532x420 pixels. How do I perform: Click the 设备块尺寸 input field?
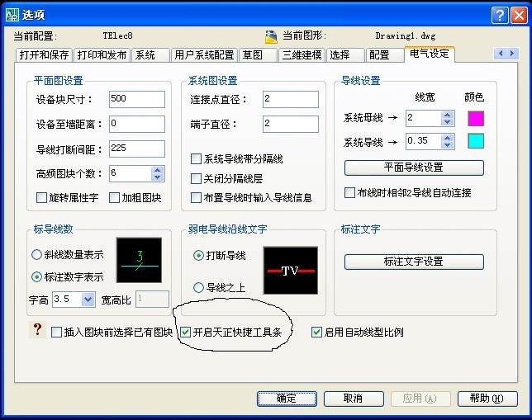(137, 99)
